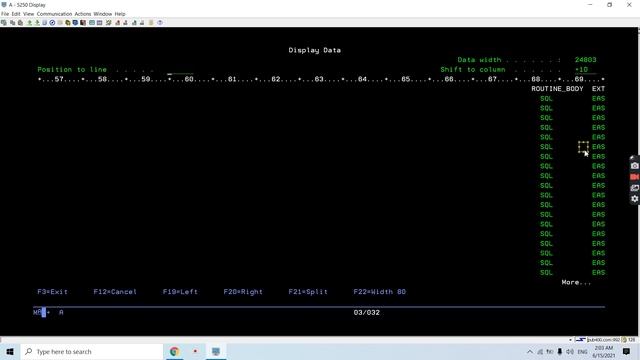The height and width of the screenshot is (360, 640).
Task: Click the 5250 emulator taskbar icon
Action: tap(216, 351)
